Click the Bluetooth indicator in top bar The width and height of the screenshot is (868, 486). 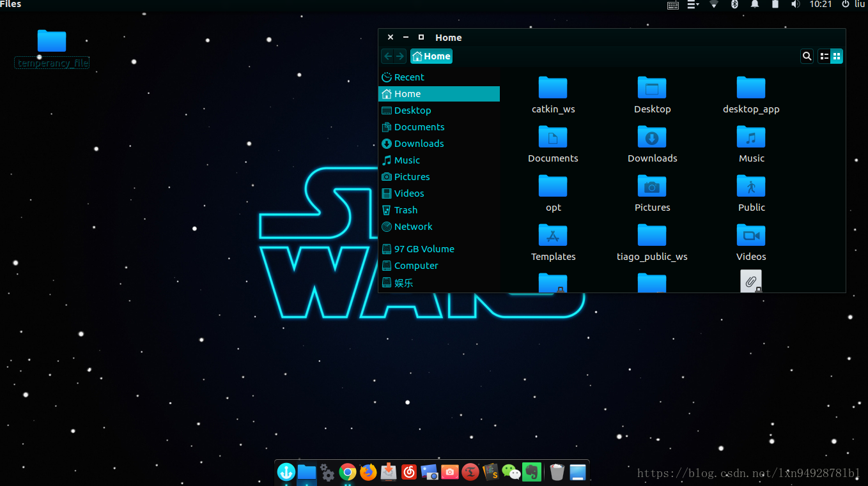click(734, 4)
